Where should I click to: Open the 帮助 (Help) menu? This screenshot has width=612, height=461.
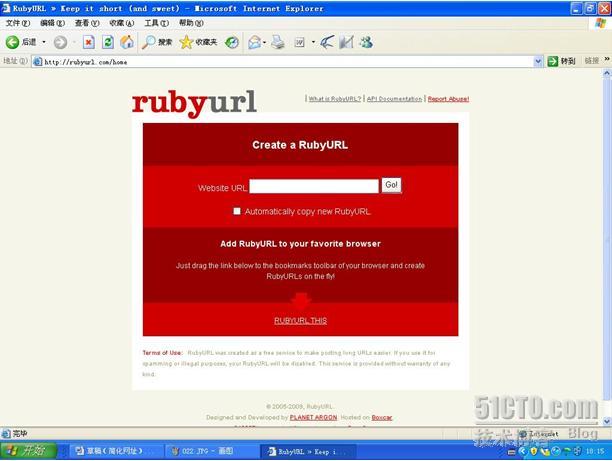[191, 23]
